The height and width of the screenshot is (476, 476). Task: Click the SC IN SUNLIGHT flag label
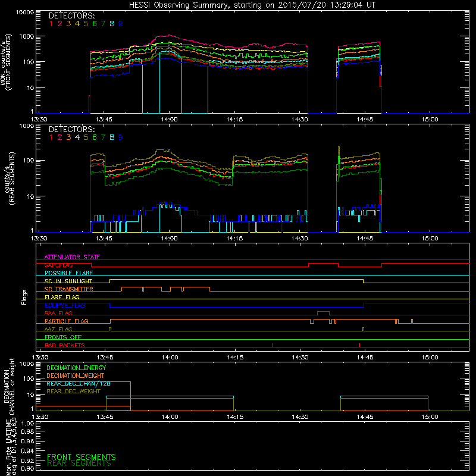point(68,281)
